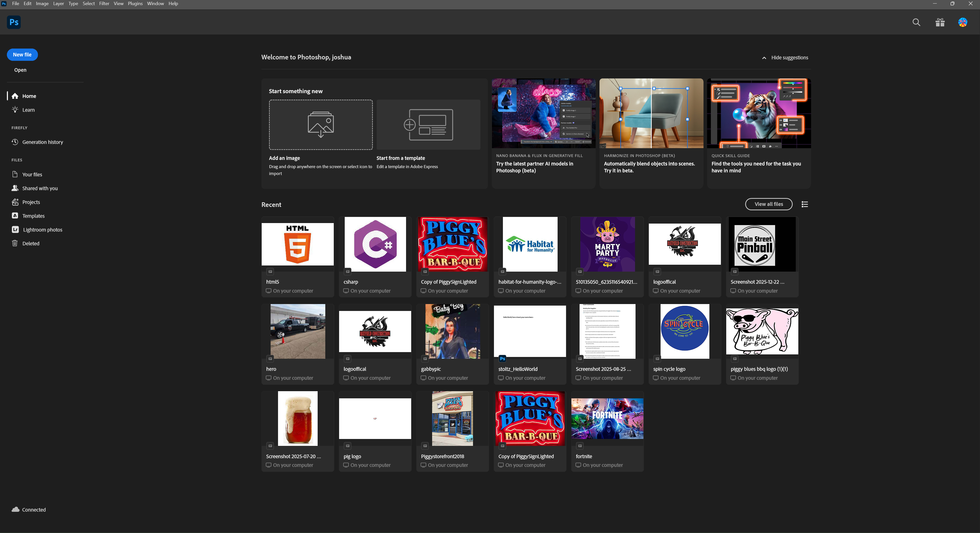The height and width of the screenshot is (533, 980).
Task: Open the File menu
Action: pos(16,3)
